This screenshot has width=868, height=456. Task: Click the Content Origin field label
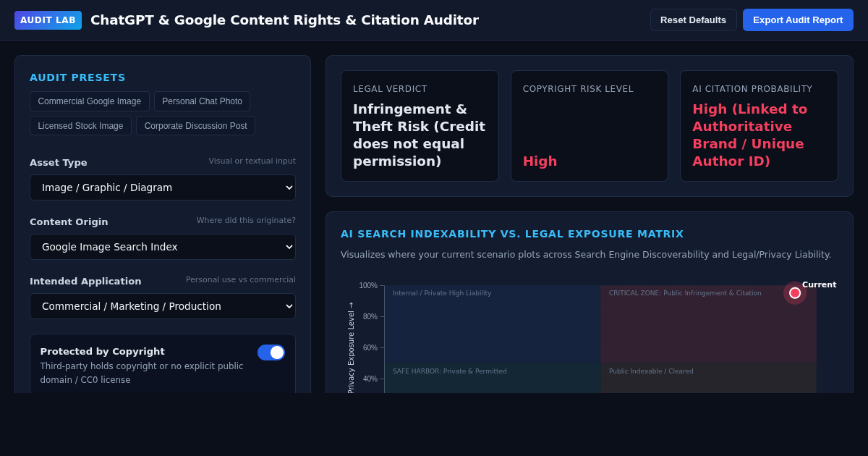click(x=69, y=222)
